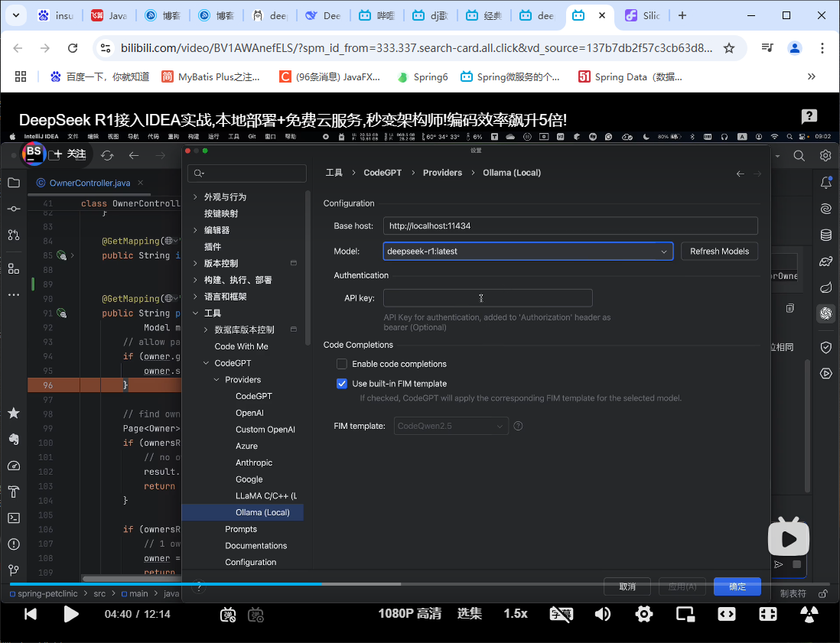Reload the browser page
This screenshot has height=643, width=840.
pyautogui.click(x=73, y=48)
